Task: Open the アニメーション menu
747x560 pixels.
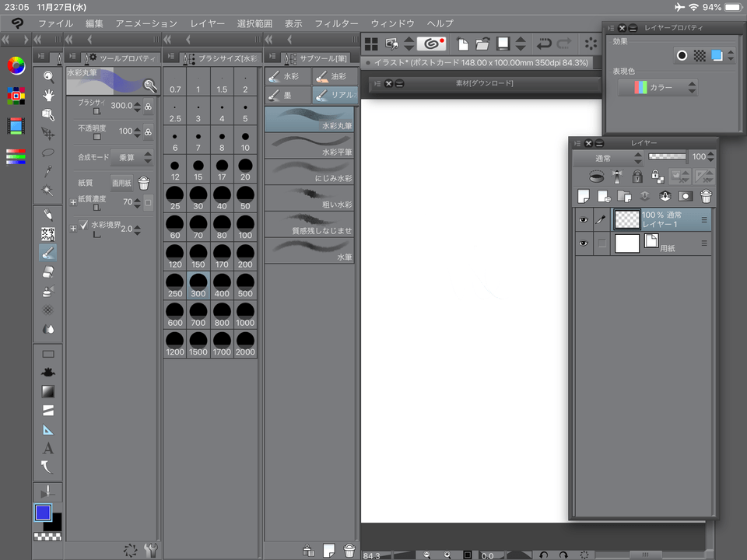Action: pos(146,23)
